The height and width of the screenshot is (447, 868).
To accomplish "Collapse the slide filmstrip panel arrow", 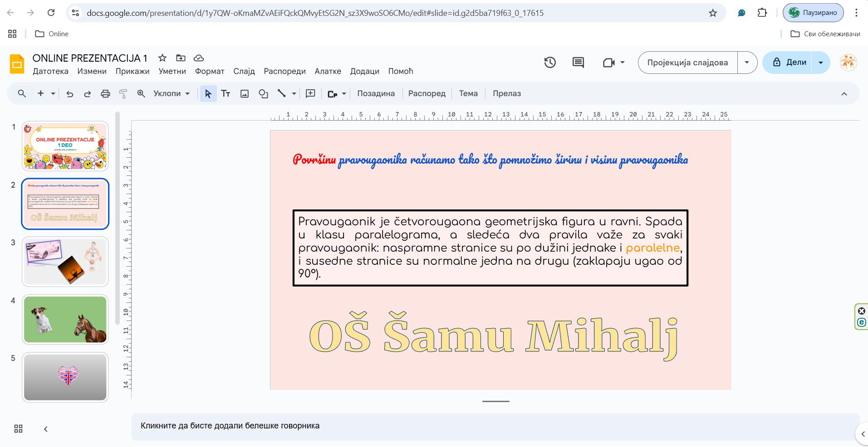I will (45, 429).
